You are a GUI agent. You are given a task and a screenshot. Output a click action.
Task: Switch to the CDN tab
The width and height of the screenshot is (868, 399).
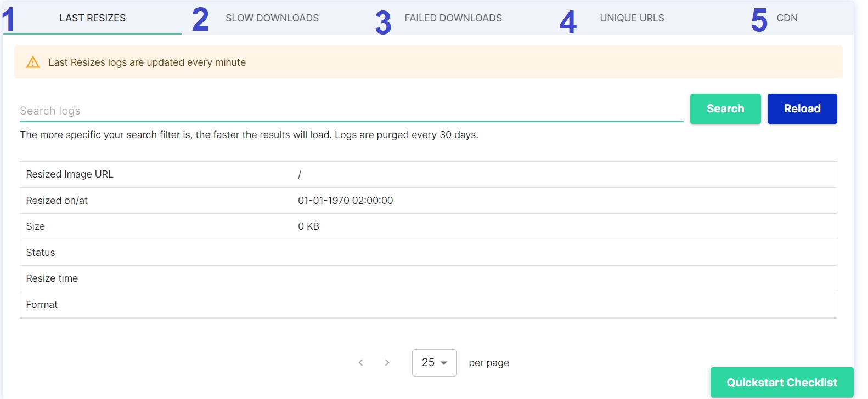786,18
